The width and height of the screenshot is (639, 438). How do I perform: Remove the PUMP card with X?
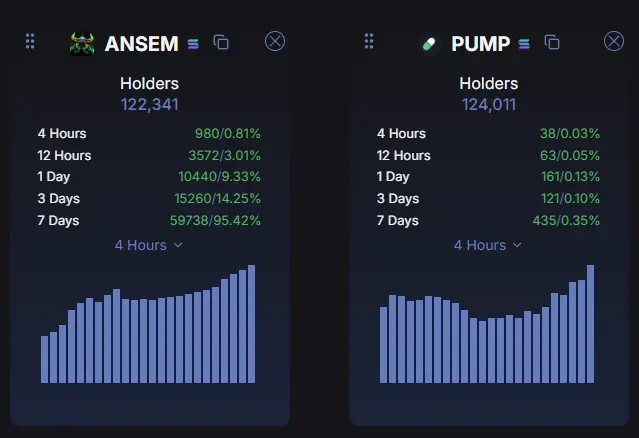point(614,41)
